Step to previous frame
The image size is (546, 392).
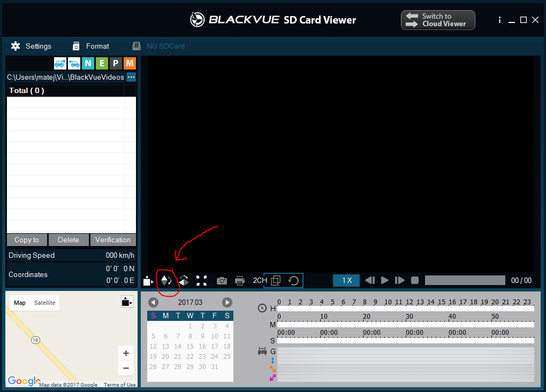[370, 280]
